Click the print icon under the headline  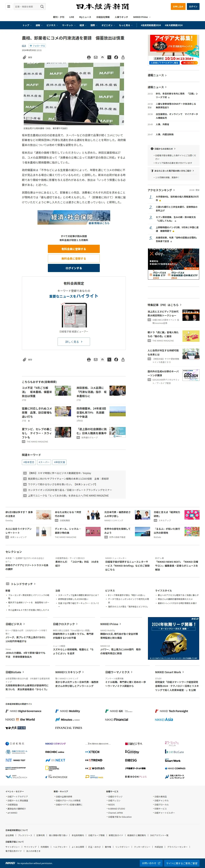coord(89,57)
